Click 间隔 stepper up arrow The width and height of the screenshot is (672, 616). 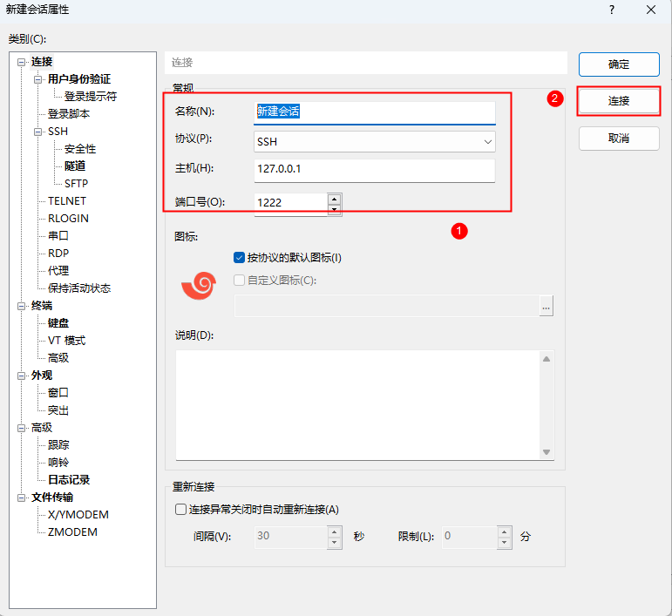(335, 532)
